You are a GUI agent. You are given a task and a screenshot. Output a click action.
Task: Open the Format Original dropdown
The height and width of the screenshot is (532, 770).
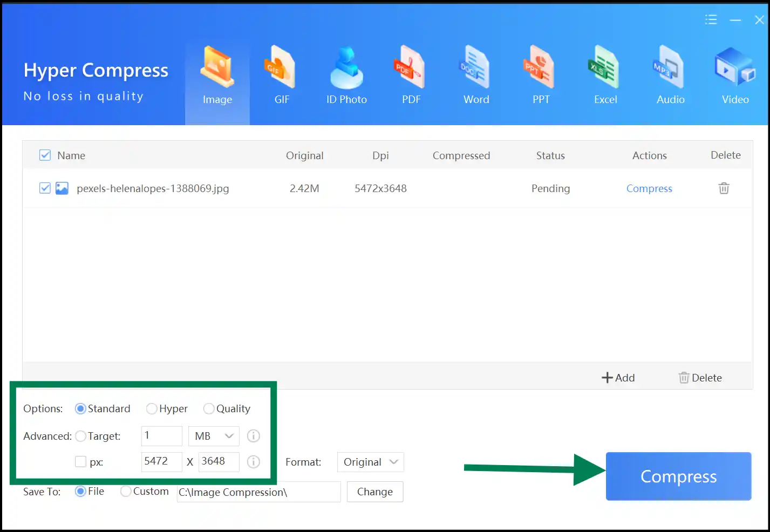click(x=370, y=462)
